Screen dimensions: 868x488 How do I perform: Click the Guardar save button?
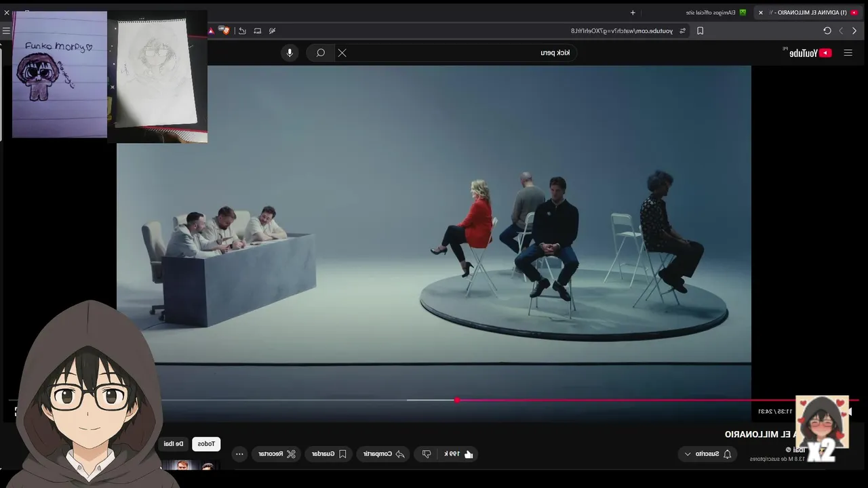329,454
